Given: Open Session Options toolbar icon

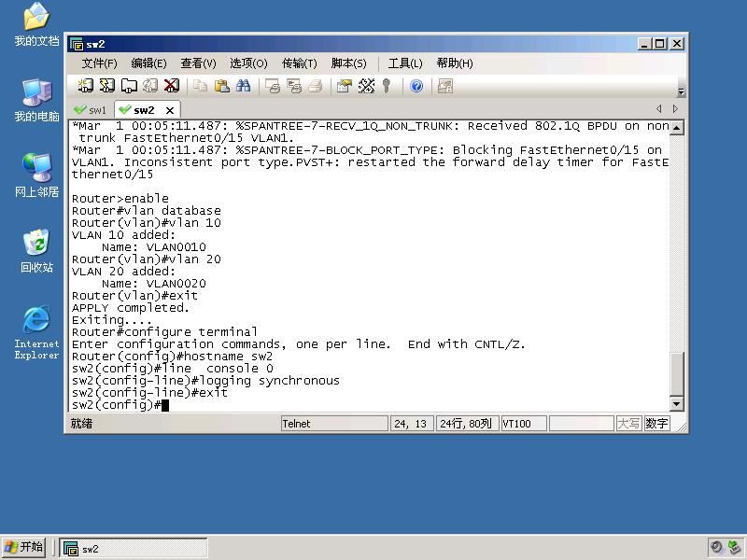Looking at the screenshot, I should (x=344, y=86).
